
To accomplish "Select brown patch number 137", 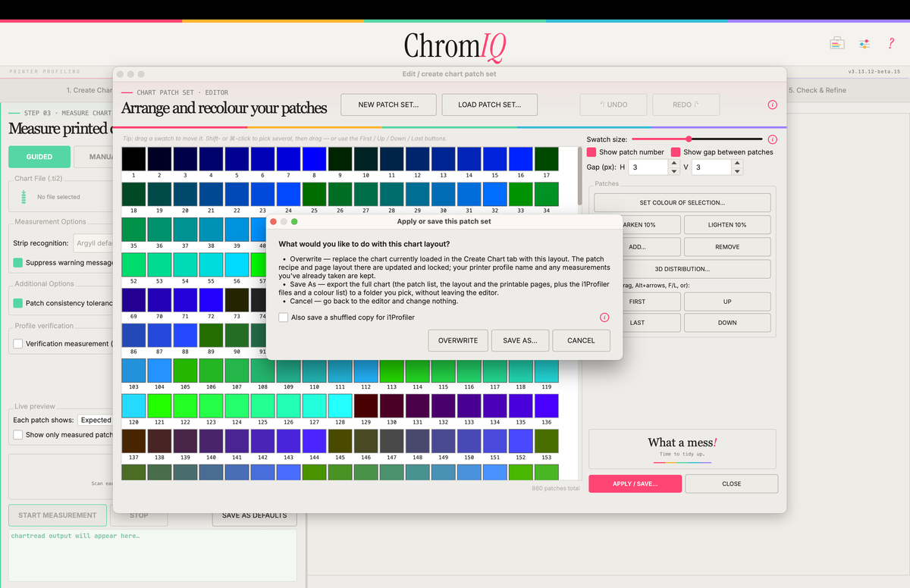I will (x=133, y=442).
